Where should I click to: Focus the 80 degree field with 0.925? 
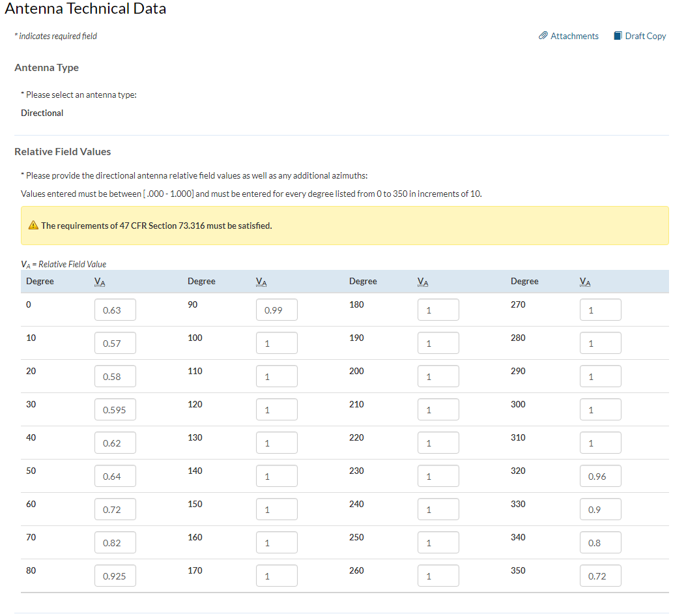point(115,576)
